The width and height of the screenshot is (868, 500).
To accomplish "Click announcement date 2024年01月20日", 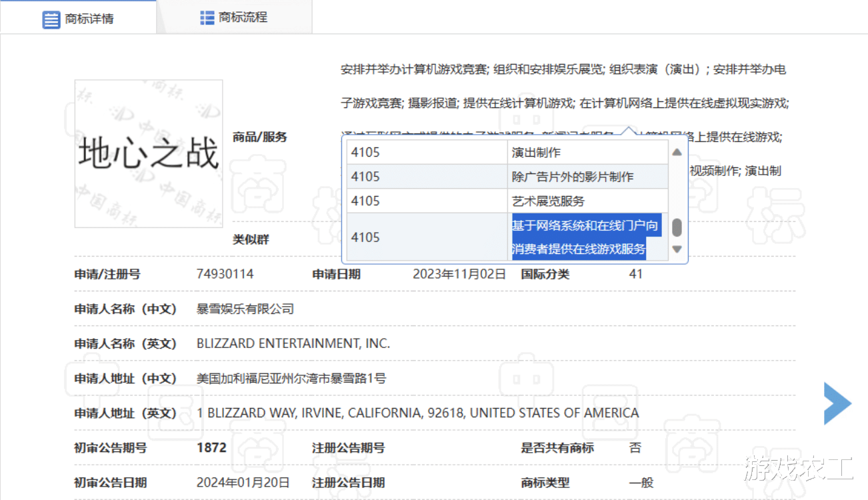I will click(x=243, y=483).
